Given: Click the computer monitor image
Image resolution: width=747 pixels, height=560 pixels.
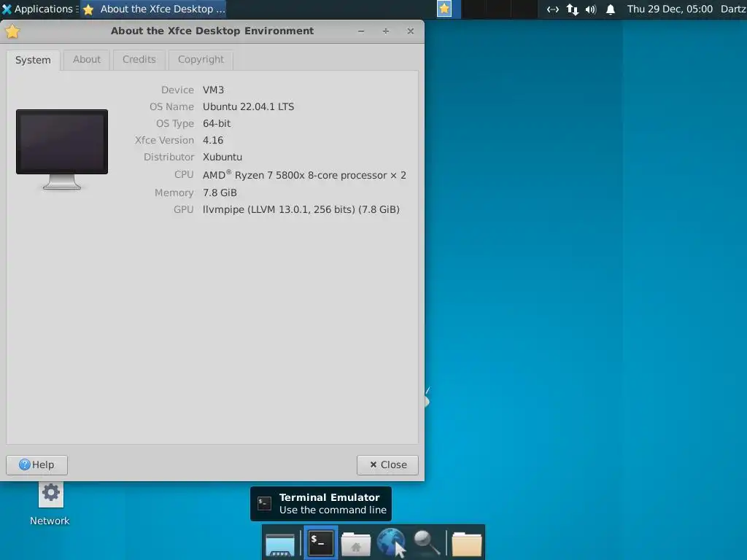Looking at the screenshot, I should click(62, 149).
